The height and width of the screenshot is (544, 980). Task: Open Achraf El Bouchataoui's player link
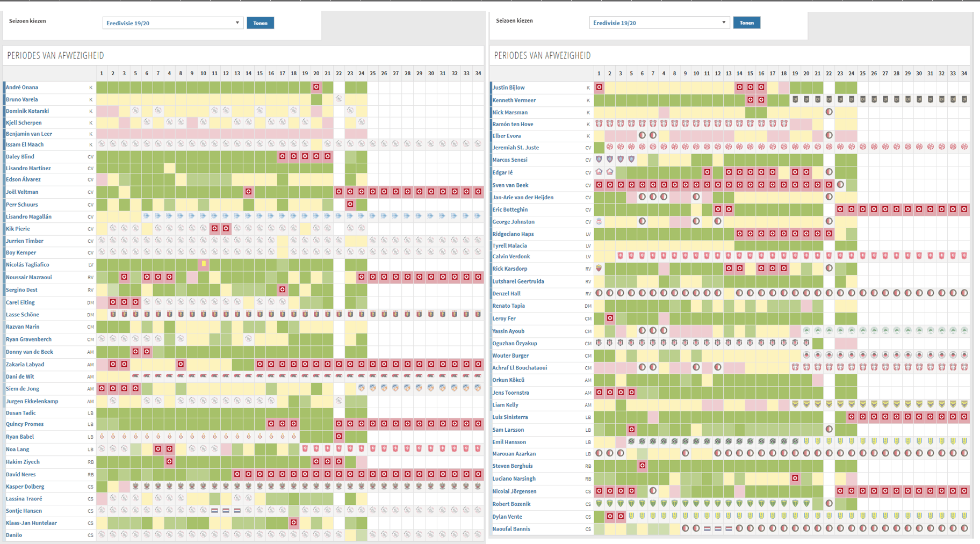click(x=520, y=368)
